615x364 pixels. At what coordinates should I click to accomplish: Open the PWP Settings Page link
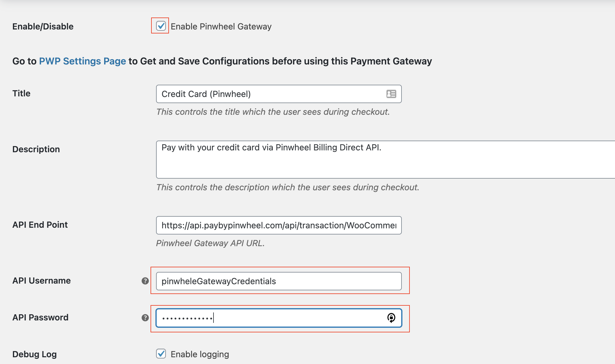(x=83, y=61)
